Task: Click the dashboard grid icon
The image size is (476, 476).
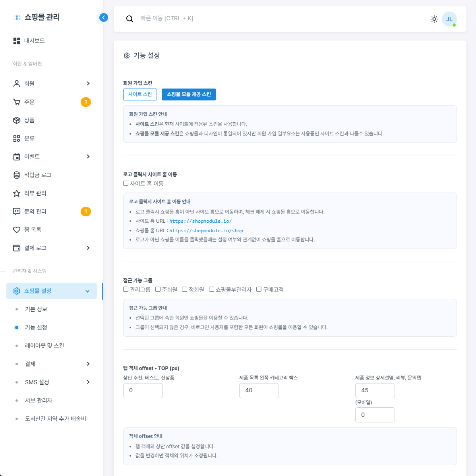Action: (x=17, y=41)
